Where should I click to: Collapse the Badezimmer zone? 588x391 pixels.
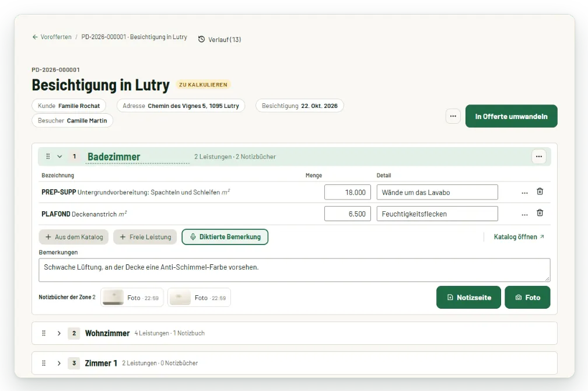click(60, 156)
